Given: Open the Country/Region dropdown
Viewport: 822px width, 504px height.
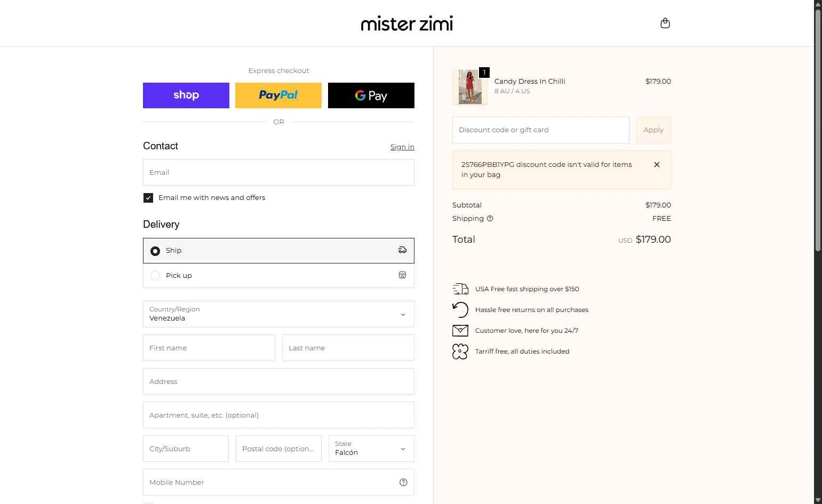Looking at the screenshot, I should tap(278, 314).
